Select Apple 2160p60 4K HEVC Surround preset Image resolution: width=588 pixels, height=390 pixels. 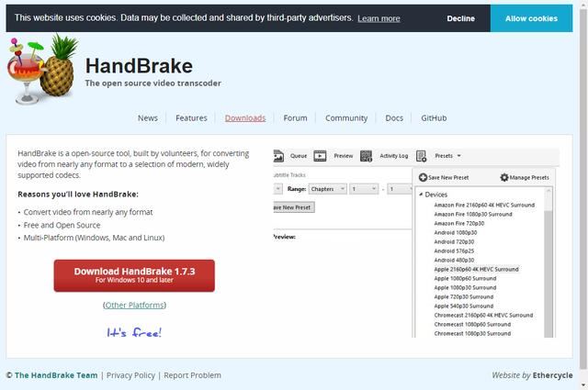(476, 269)
